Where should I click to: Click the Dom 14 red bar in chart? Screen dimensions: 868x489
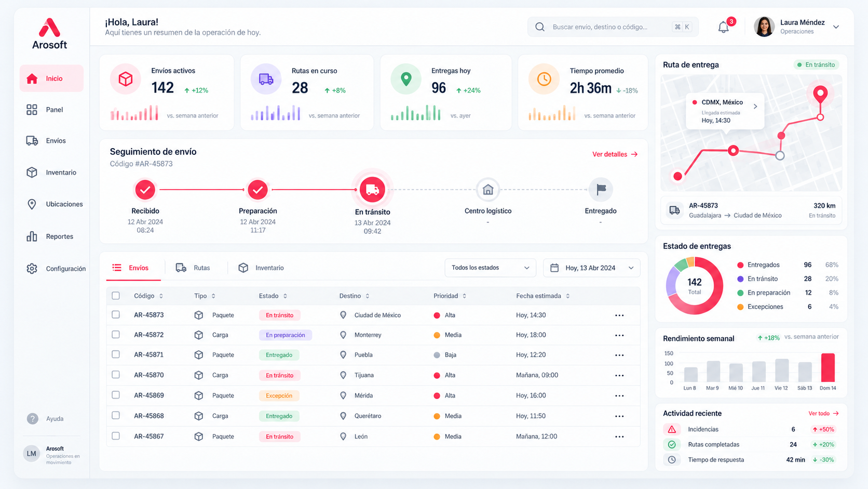tap(828, 368)
